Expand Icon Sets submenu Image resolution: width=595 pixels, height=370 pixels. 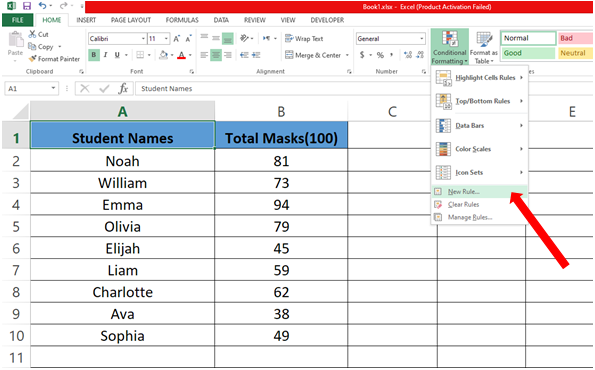(x=480, y=173)
